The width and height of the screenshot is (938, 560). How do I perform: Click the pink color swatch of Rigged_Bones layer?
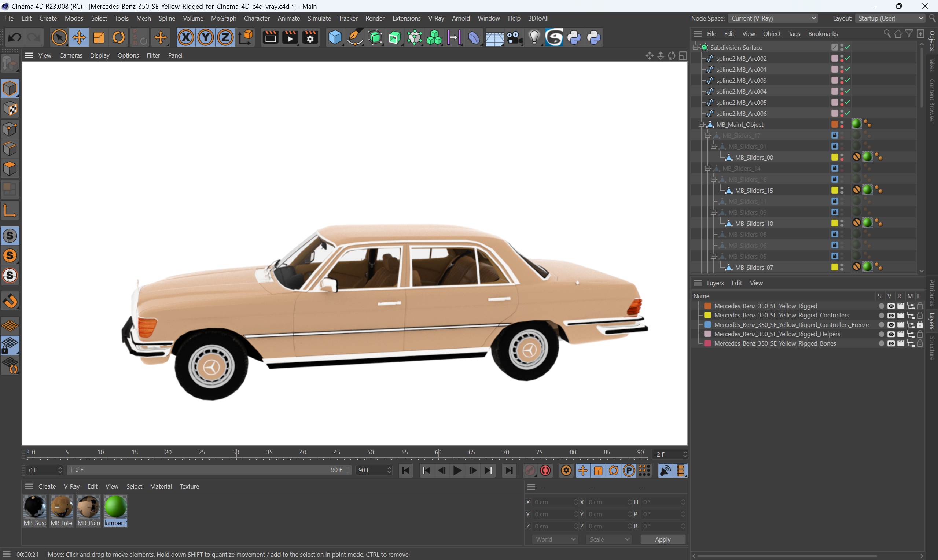(x=708, y=343)
